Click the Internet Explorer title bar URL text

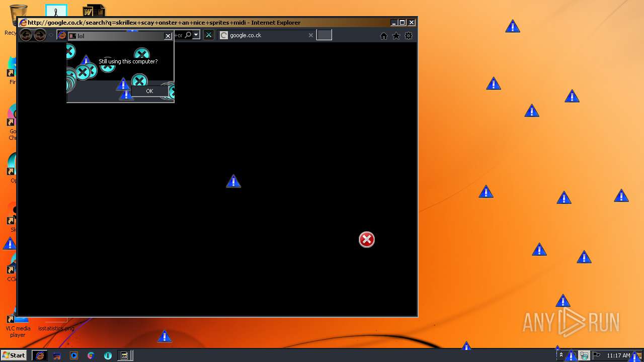click(x=164, y=22)
